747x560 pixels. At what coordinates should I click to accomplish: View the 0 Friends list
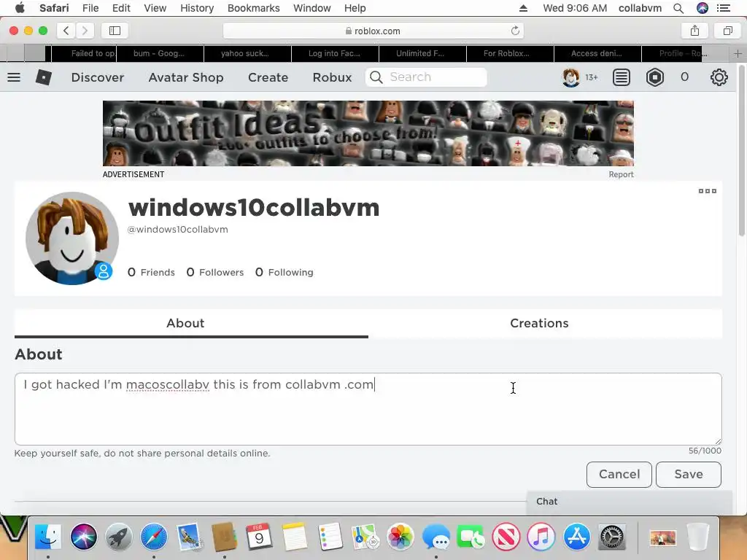[152, 273]
